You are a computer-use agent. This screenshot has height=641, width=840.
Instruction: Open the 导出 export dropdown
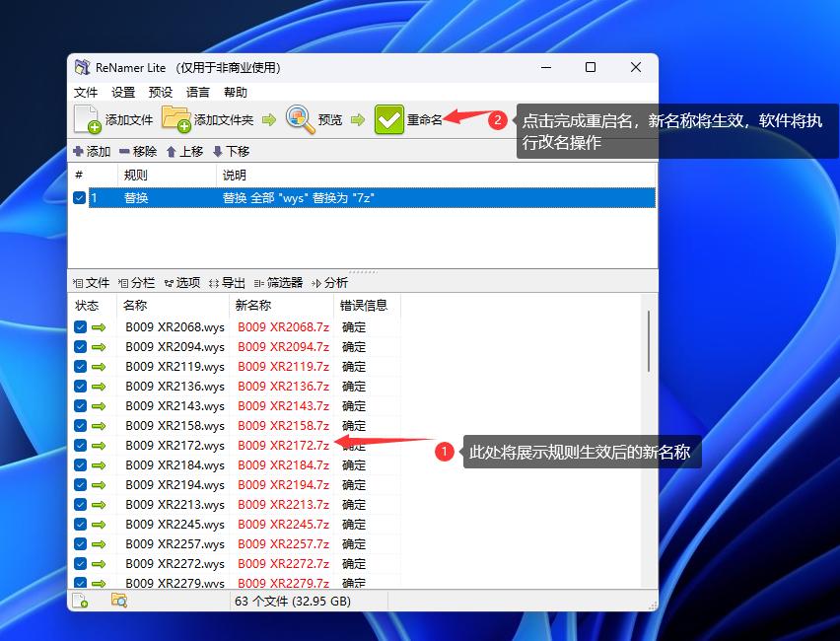pyautogui.click(x=227, y=283)
